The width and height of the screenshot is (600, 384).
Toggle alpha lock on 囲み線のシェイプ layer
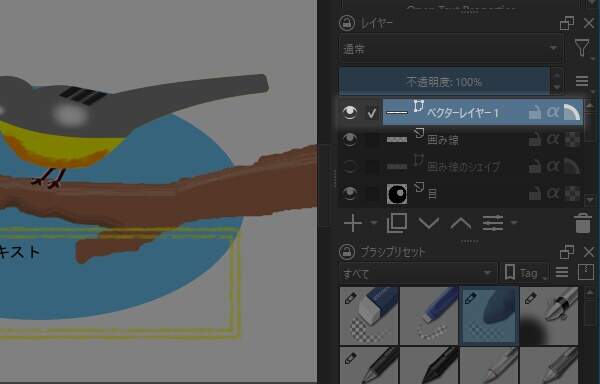pos(553,166)
